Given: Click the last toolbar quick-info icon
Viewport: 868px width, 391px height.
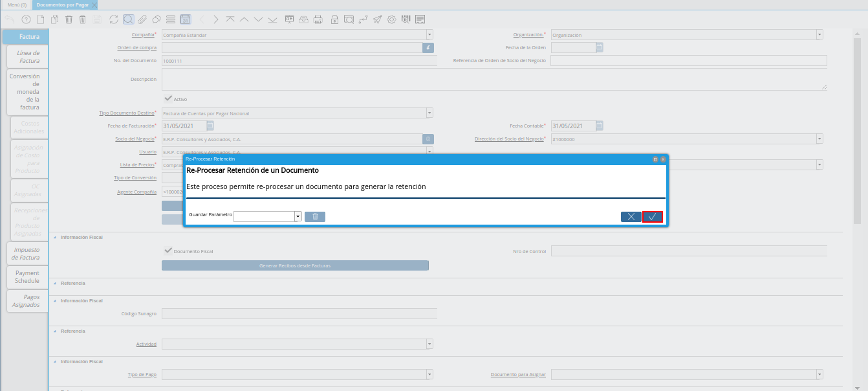Looking at the screenshot, I should [420, 19].
